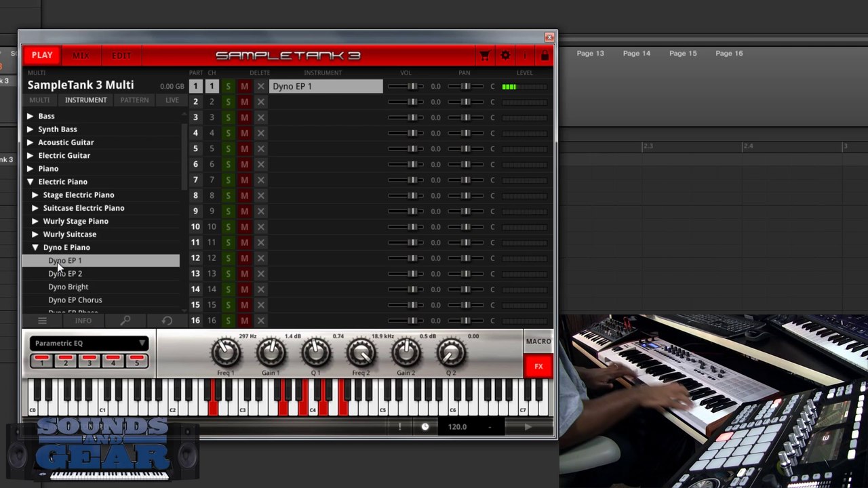Open the LIVE browser tab
The width and height of the screenshot is (868, 488).
(172, 100)
